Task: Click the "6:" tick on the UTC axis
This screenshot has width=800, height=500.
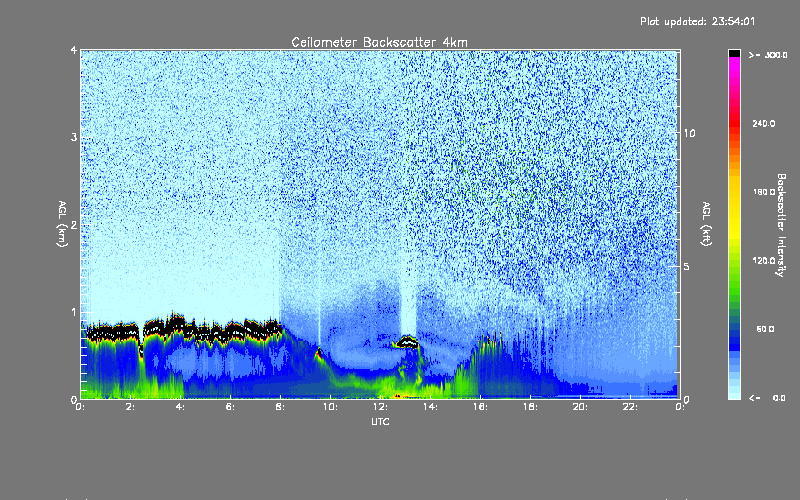Action: pyautogui.click(x=231, y=407)
